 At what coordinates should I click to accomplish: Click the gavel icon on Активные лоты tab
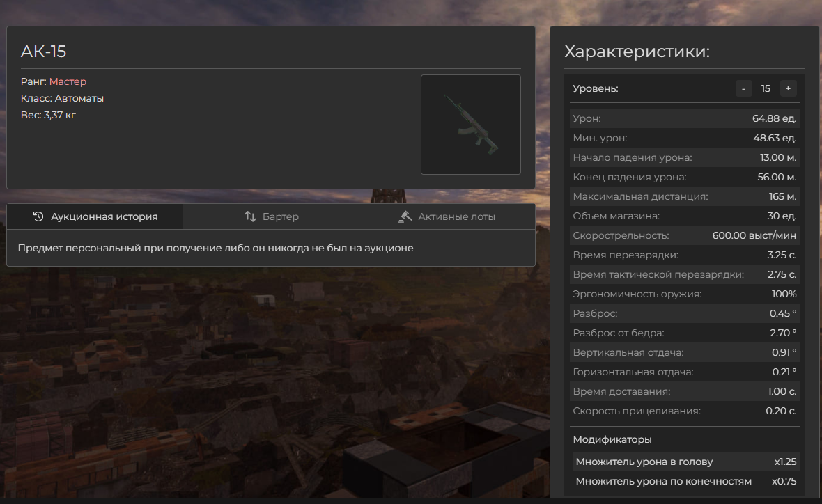pos(405,216)
